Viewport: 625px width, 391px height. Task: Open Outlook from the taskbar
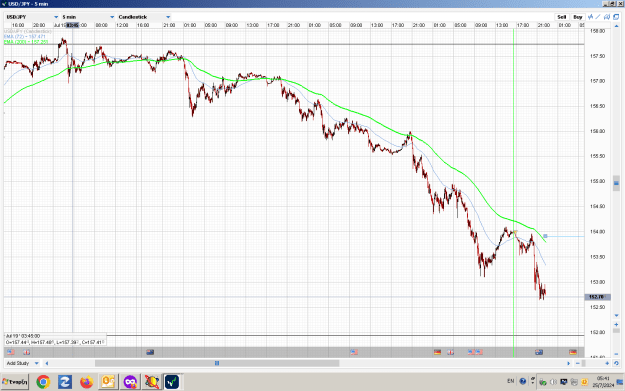click(108, 382)
